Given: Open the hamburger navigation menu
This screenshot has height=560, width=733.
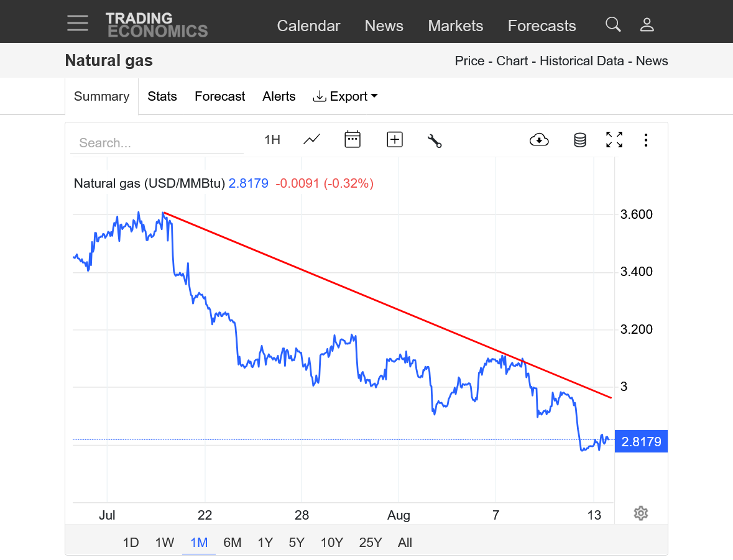Looking at the screenshot, I should pyautogui.click(x=78, y=23).
